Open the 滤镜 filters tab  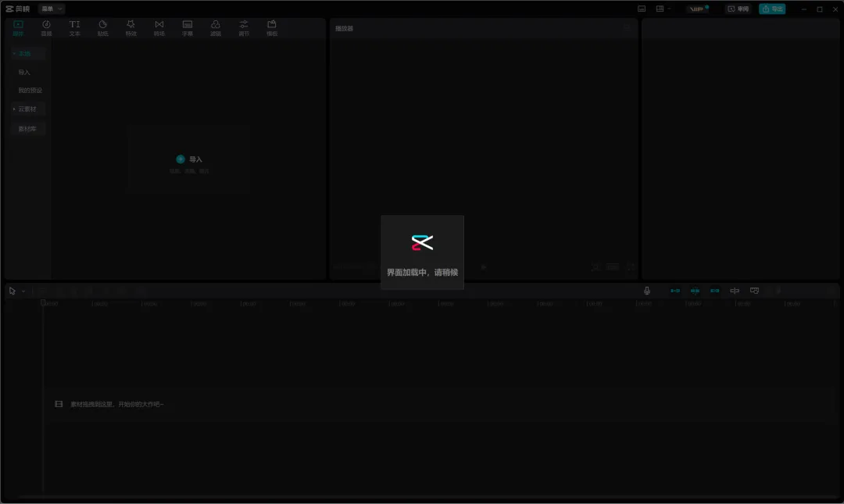216,28
